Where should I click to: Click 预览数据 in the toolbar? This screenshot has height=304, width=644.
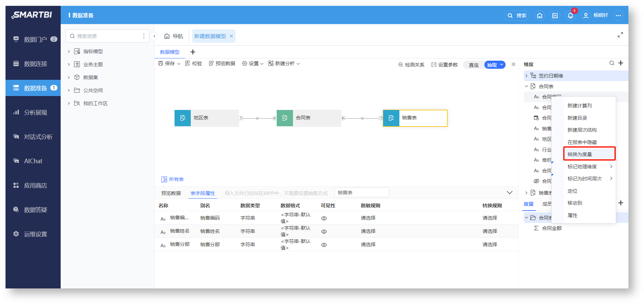point(222,64)
